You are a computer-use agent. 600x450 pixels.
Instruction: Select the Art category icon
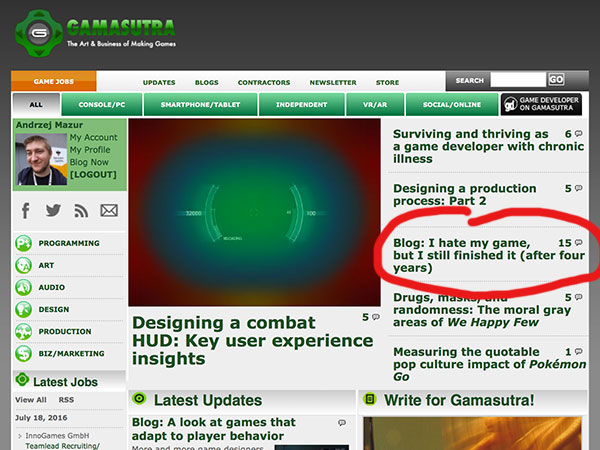point(22,265)
